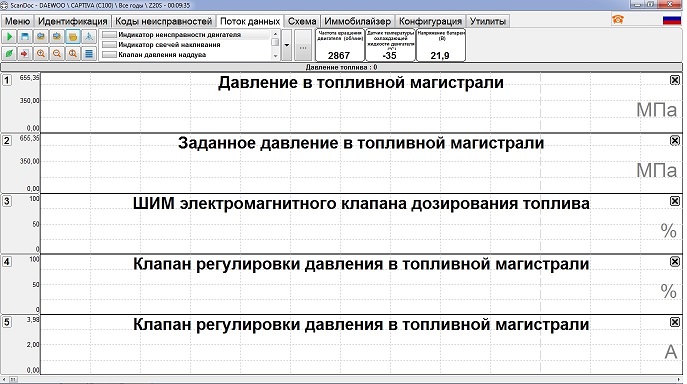Zoom in with plus magnifier icon
687x384 pixels.
click(x=41, y=53)
